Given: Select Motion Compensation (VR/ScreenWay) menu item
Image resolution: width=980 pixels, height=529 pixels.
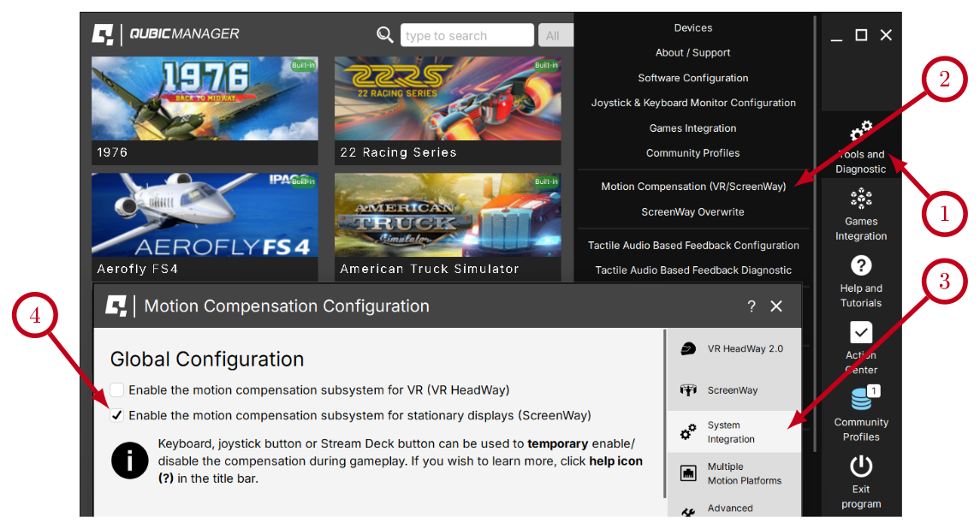Looking at the screenshot, I should tap(693, 187).
